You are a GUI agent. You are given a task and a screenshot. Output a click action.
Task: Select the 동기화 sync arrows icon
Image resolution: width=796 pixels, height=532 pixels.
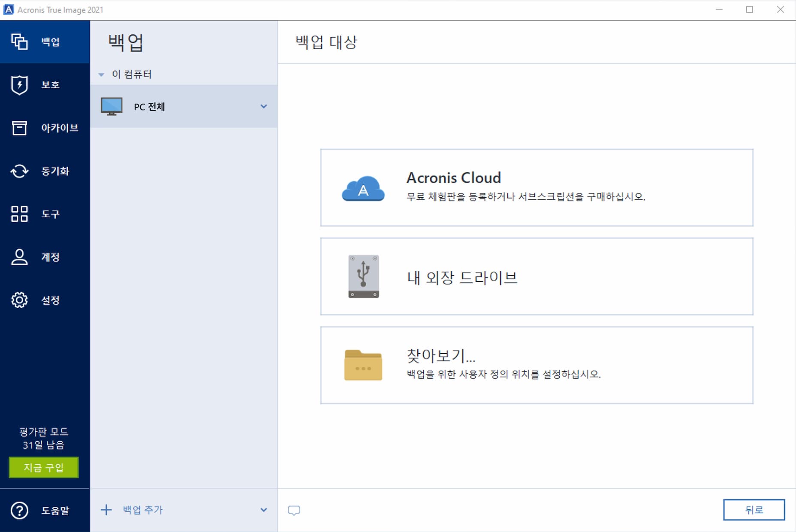coord(19,171)
